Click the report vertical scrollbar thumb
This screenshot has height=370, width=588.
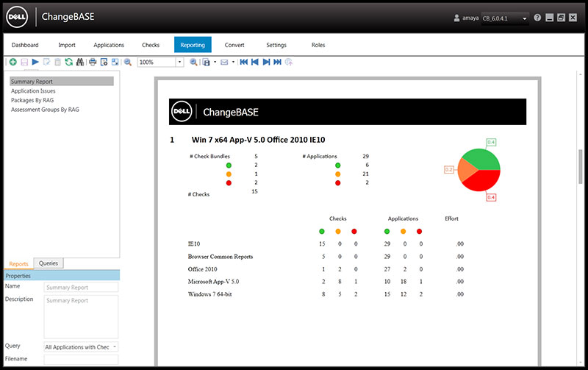(581, 166)
